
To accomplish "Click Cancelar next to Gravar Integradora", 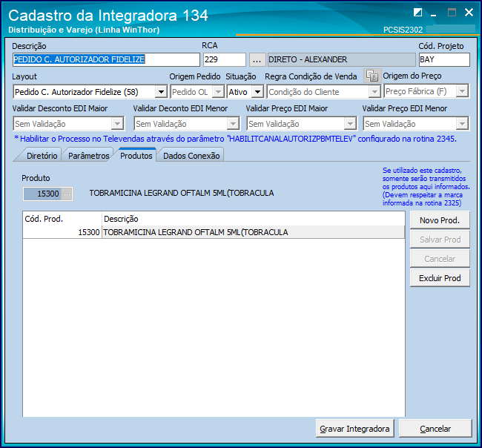I will [435, 428].
